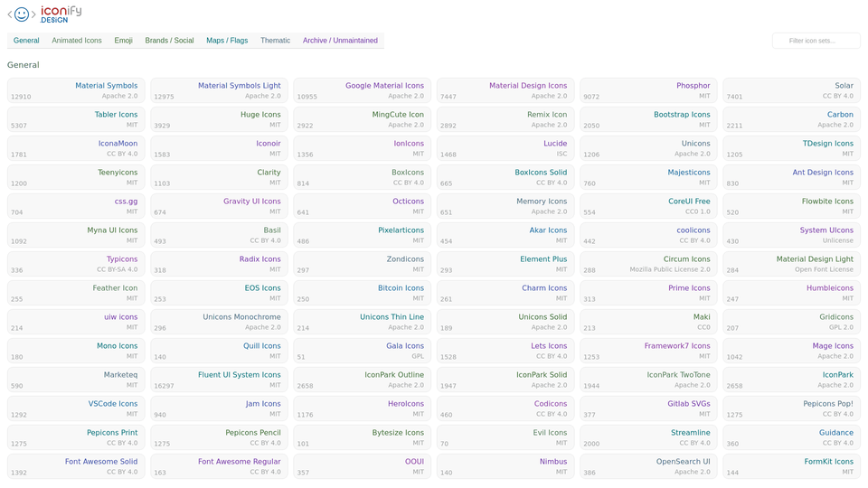The width and height of the screenshot is (868, 488).
Task: Click the Iconify Design logo
Action: 44,14
